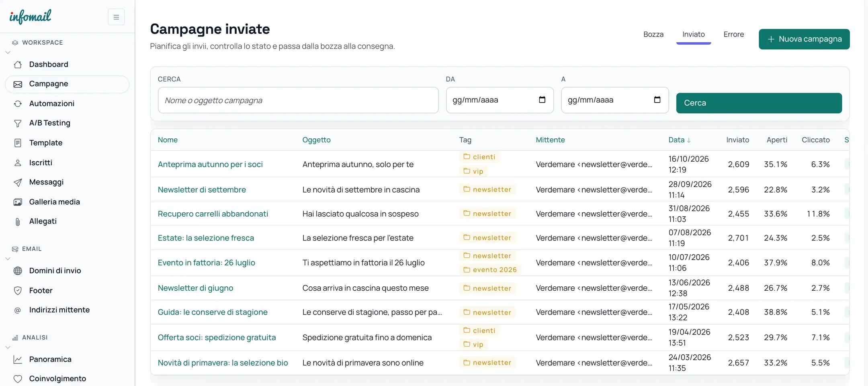Click the Allegati paperclip icon
Viewport: 868px width, 386px height.
point(18,222)
